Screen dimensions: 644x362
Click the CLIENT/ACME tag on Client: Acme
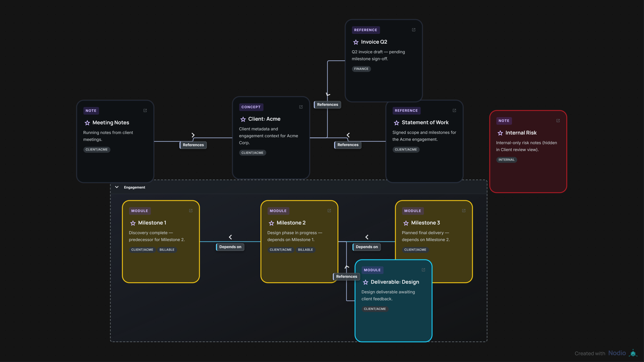(252, 153)
